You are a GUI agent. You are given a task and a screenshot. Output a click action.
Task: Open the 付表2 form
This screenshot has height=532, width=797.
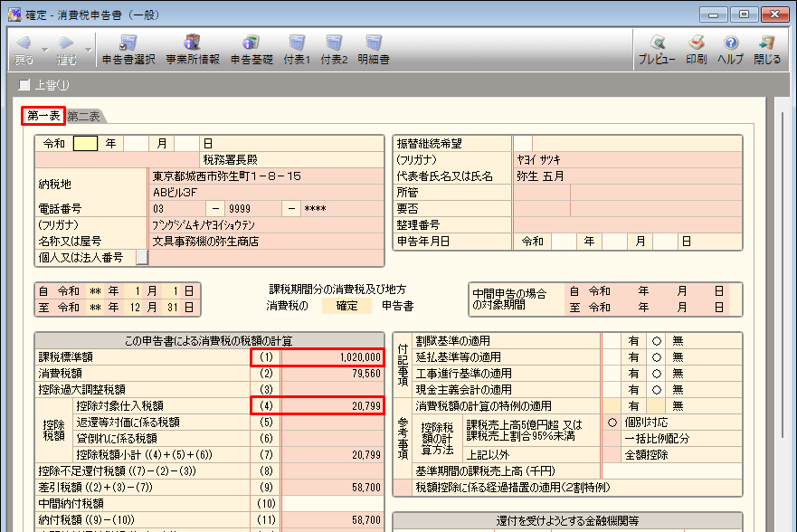click(x=334, y=50)
